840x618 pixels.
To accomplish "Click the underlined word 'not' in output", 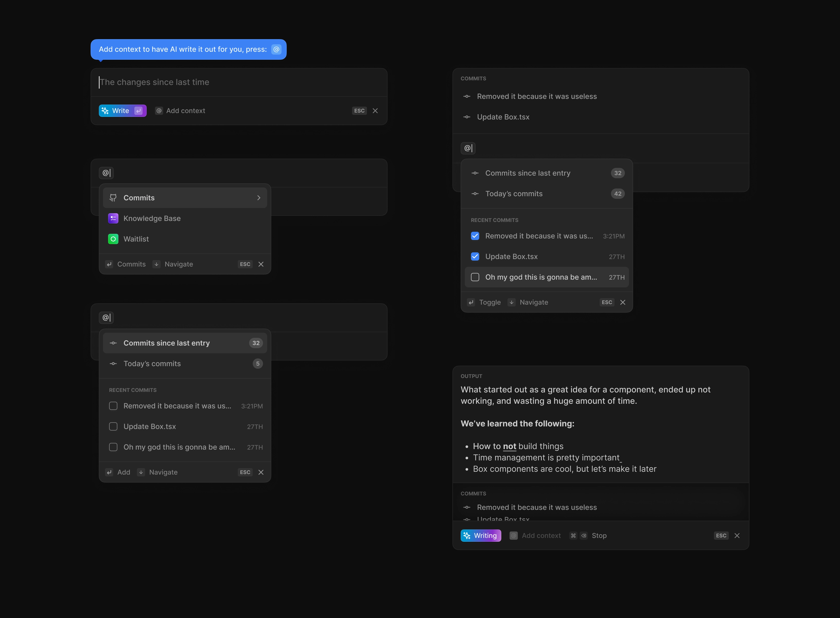I will pos(510,446).
